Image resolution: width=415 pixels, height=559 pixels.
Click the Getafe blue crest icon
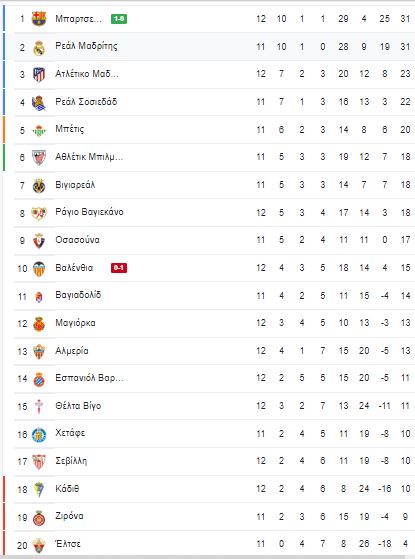[x=39, y=435]
